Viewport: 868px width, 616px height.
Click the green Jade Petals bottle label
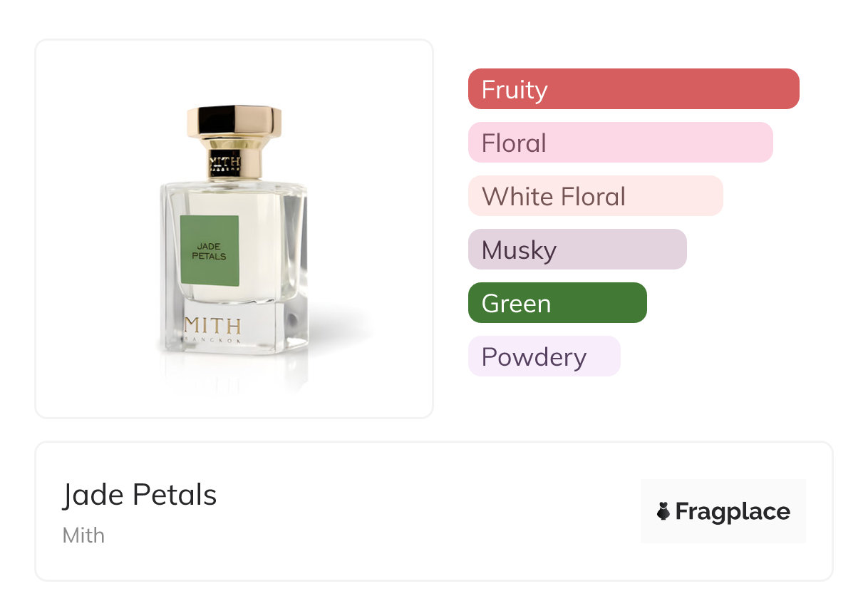pos(209,250)
